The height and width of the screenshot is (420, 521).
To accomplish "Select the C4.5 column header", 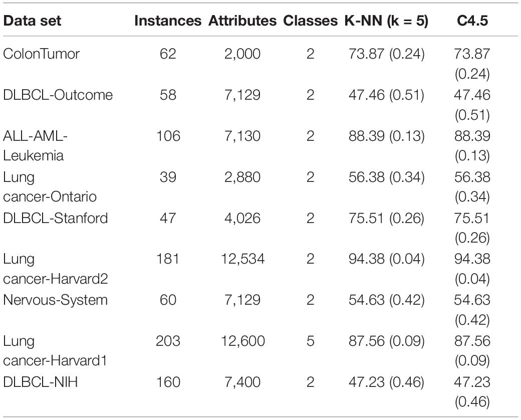I will coord(472,21).
